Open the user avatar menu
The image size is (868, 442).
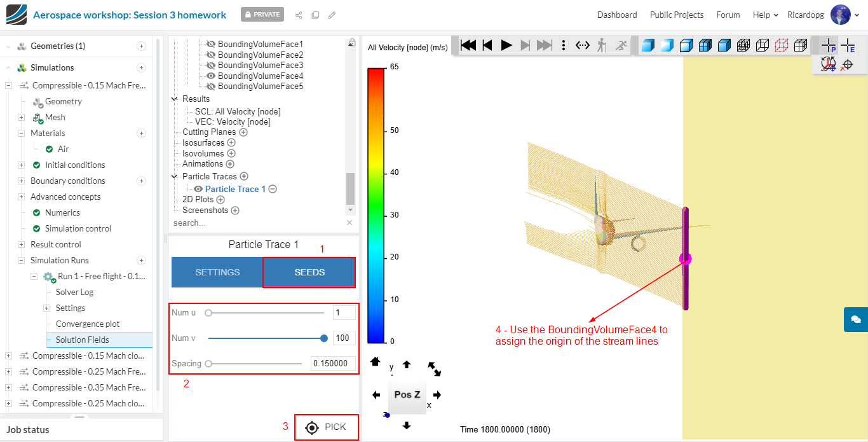tap(841, 15)
